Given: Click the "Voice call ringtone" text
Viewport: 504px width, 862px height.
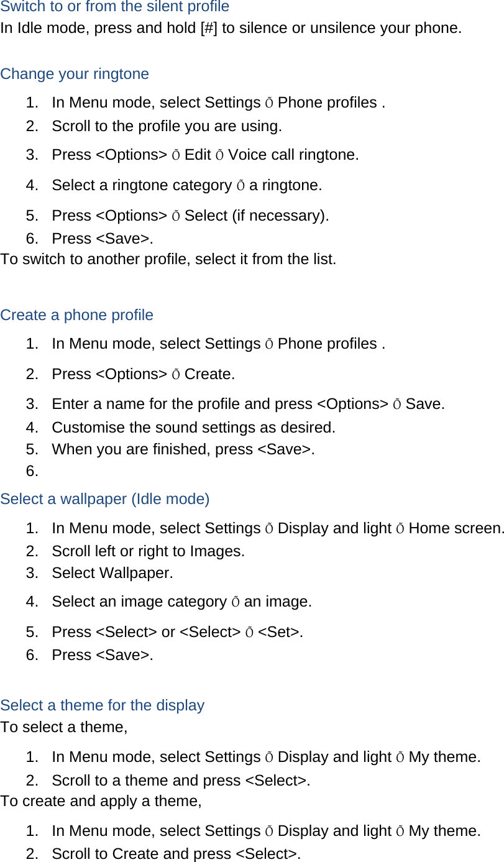Looking at the screenshot, I should coord(293,155).
